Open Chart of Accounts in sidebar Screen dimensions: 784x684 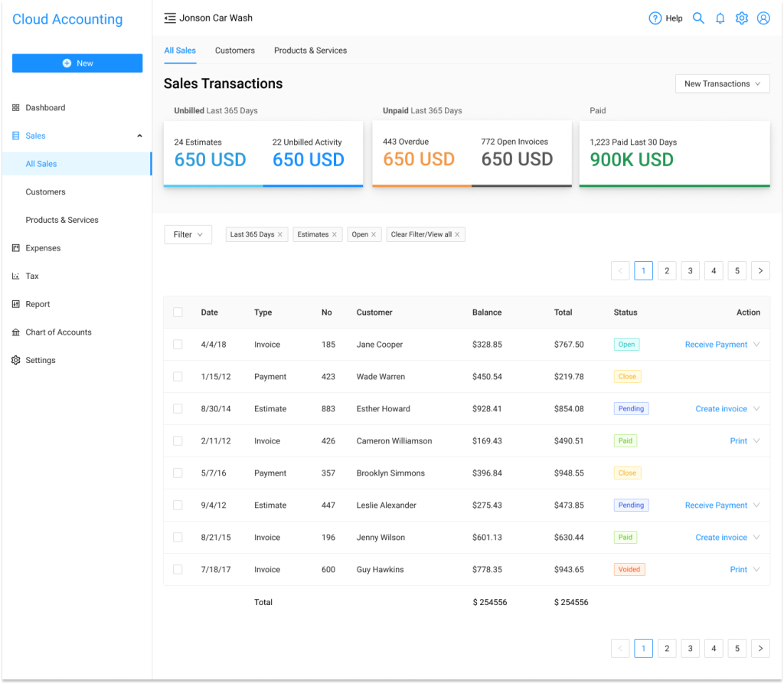pos(58,332)
